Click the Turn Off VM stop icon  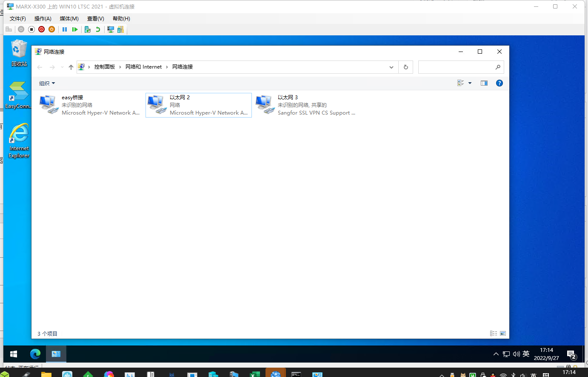(x=31, y=29)
